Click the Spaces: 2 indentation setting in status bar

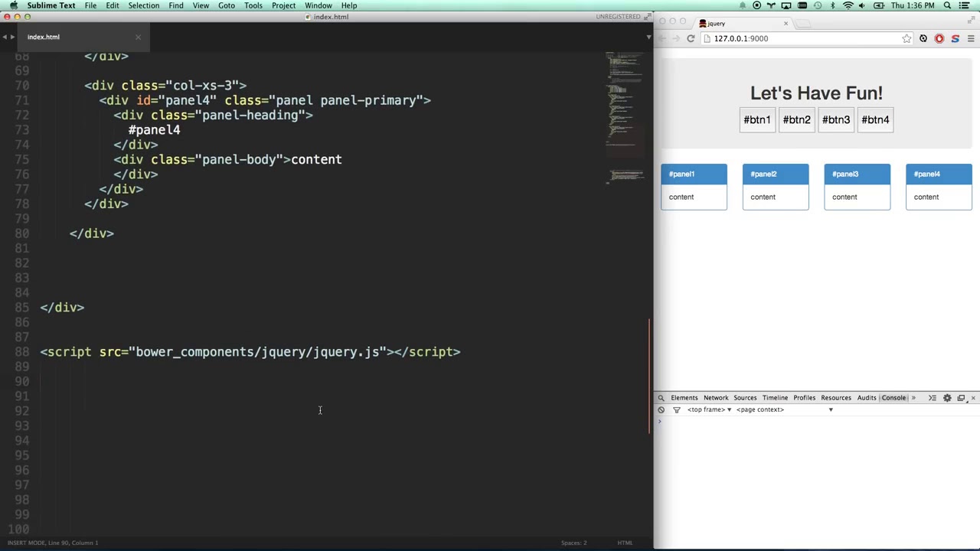(574, 543)
